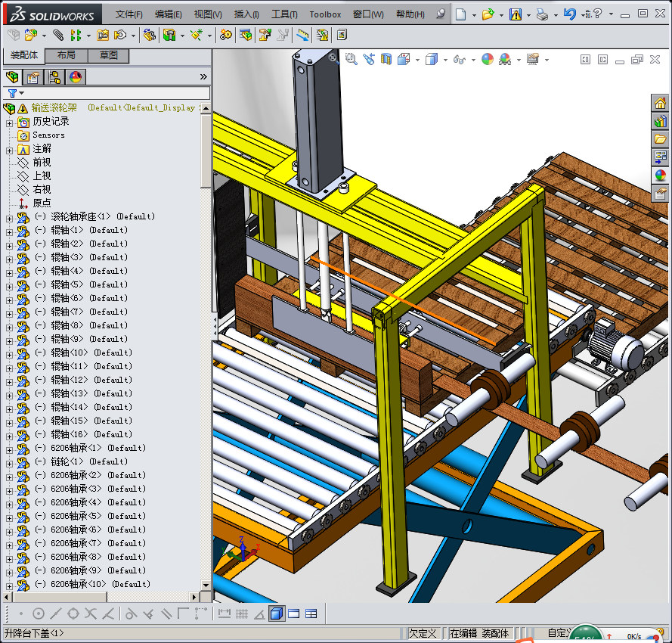Screen dimensions: 672x643
Task: Click the 前视 plane in the tree
Action: point(42,163)
